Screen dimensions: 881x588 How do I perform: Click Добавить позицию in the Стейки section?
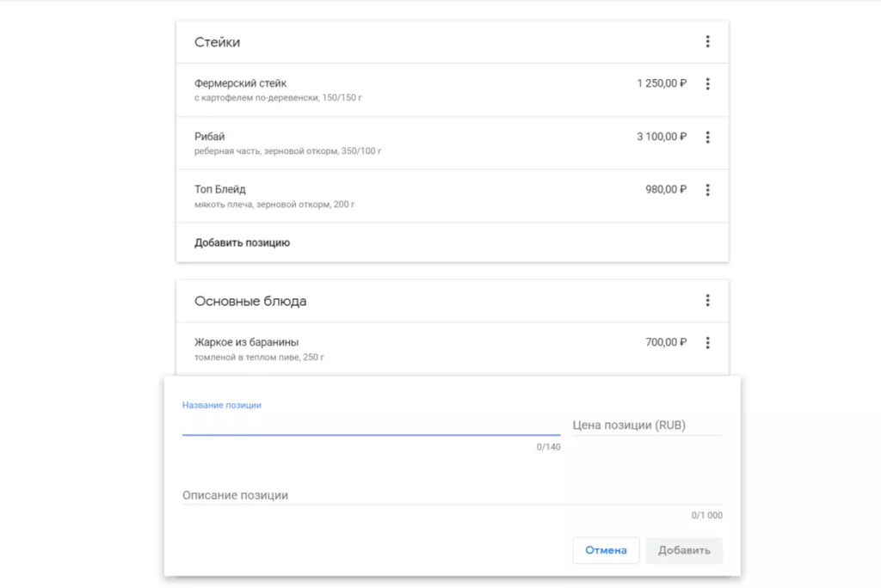click(242, 243)
